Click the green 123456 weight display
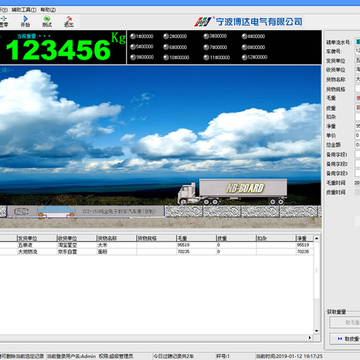Screen dimensions: 360x360 coord(58,50)
